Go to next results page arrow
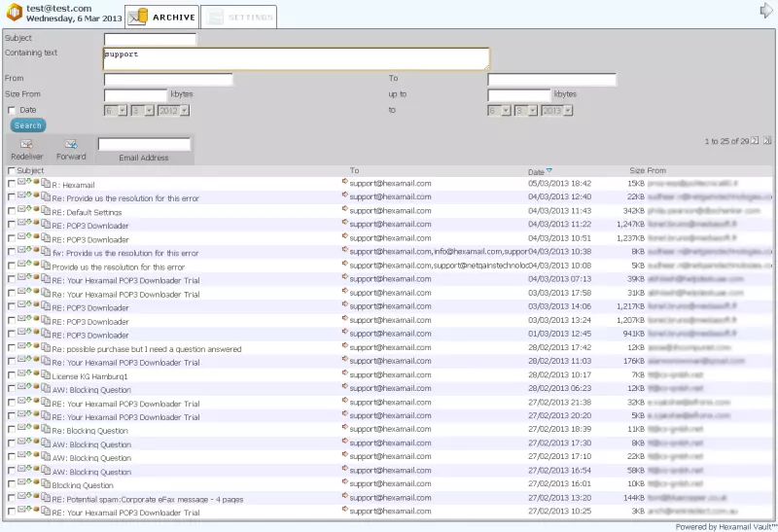This screenshot has width=778, height=532. (x=756, y=141)
